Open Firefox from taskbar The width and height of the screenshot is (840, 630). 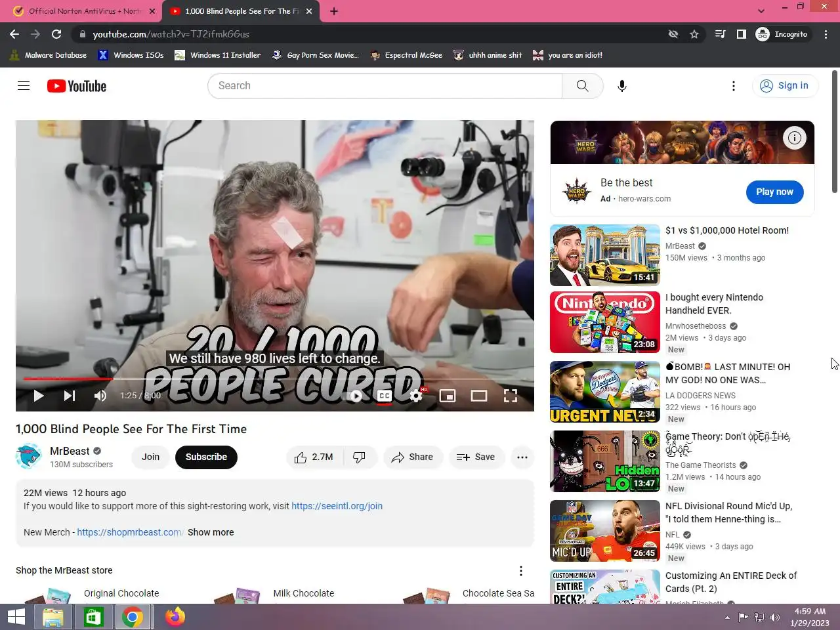(x=175, y=617)
